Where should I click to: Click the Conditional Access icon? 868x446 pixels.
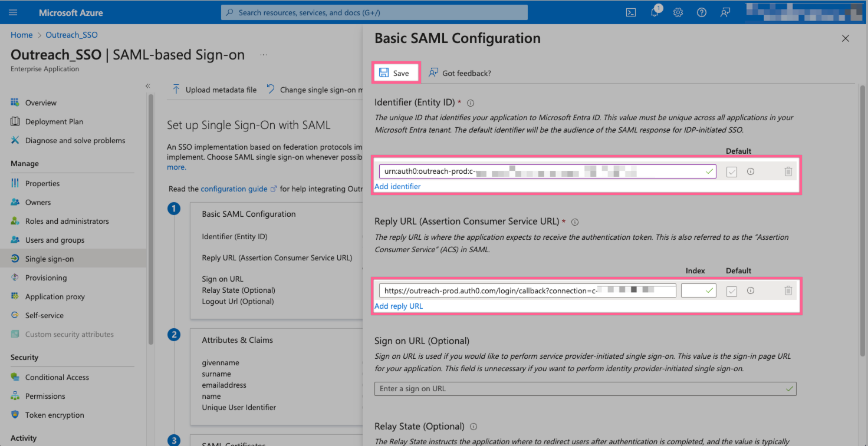tap(15, 377)
